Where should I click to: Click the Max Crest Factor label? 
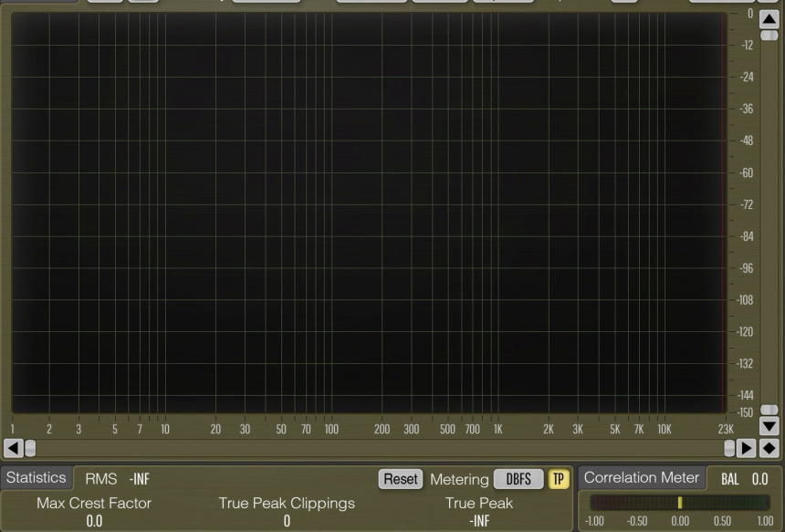94,503
